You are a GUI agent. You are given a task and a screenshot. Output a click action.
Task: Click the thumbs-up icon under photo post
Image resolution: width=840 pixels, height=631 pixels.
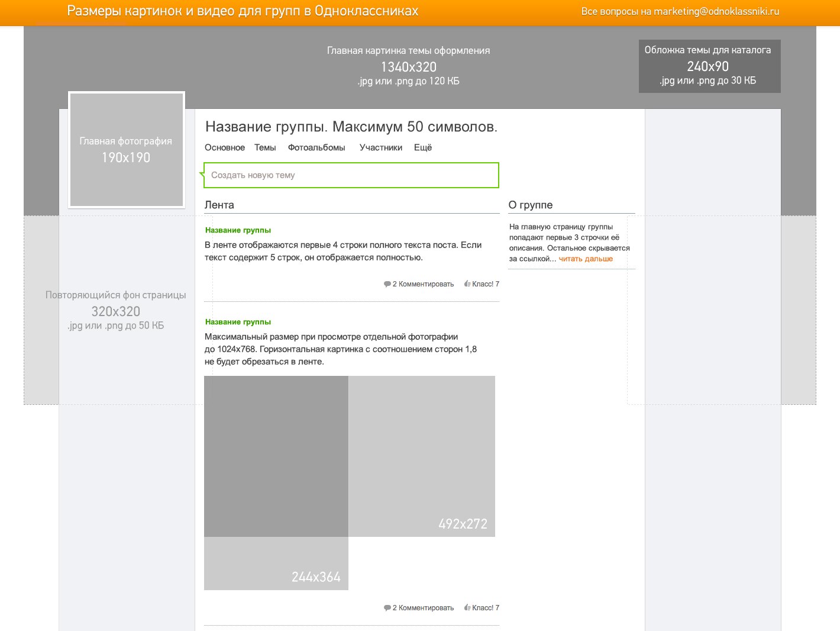pos(467,608)
